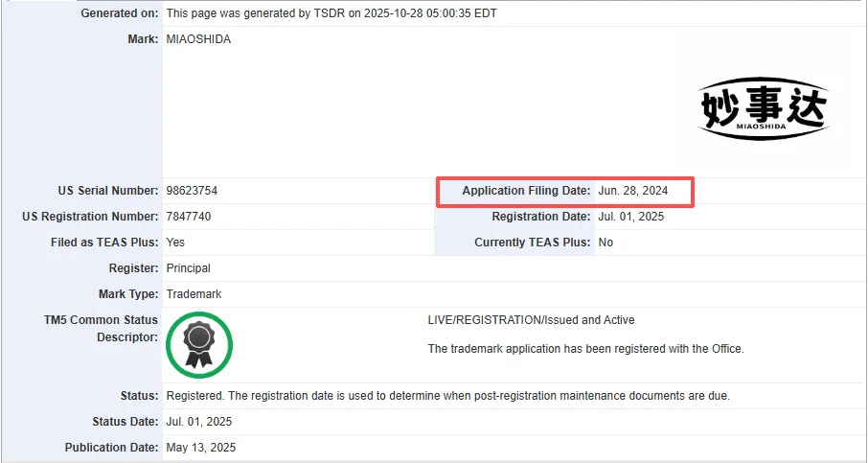Click the MIAOSHIDA trademark logo image

pyautogui.click(x=763, y=106)
